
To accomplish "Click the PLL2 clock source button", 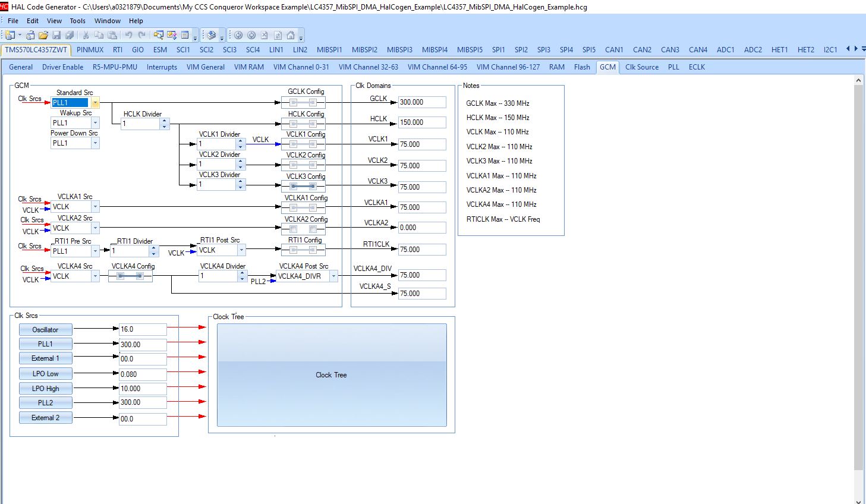I will (x=46, y=403).
